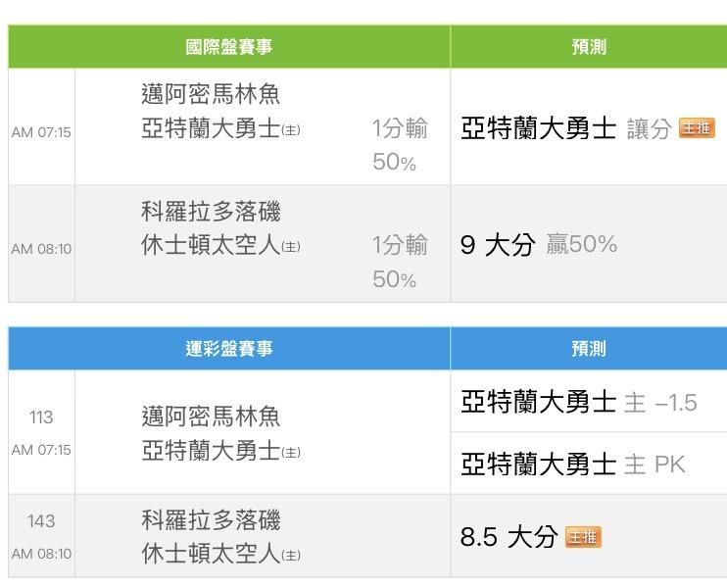Screen dimensions: 727x588
Task: Click 預測 header in the green table
Action: click(x=588, y=47)
